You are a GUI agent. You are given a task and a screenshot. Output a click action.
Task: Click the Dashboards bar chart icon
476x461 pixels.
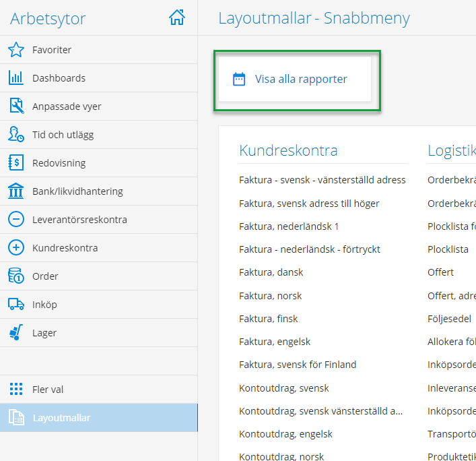tap(15, 78)
